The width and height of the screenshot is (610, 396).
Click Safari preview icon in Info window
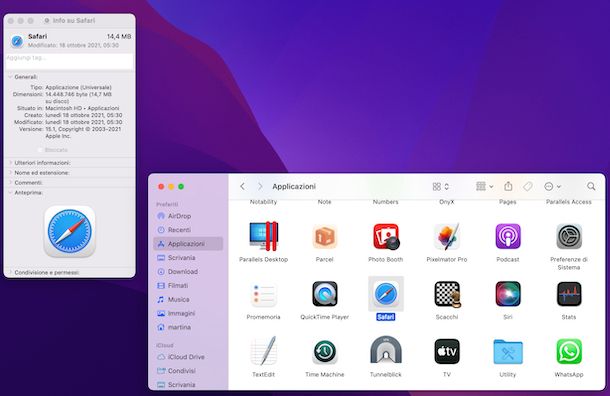[70, 231]
